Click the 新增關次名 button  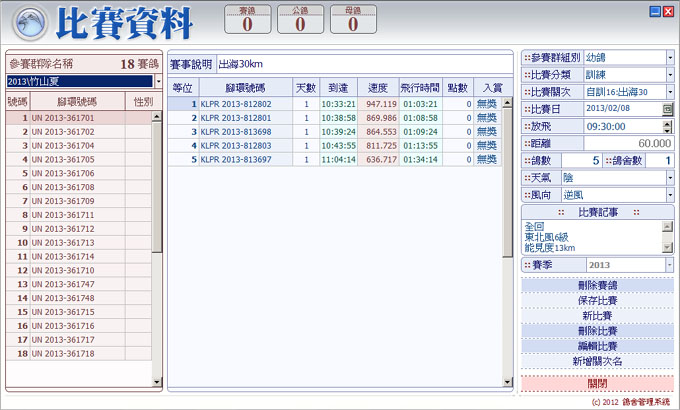coord(597,361)
